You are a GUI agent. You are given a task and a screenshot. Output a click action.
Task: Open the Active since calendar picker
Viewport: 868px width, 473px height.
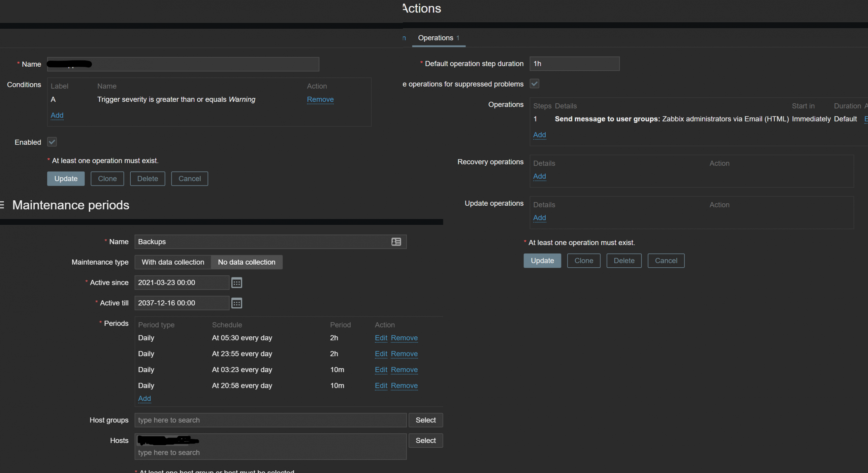coord(236,283)
